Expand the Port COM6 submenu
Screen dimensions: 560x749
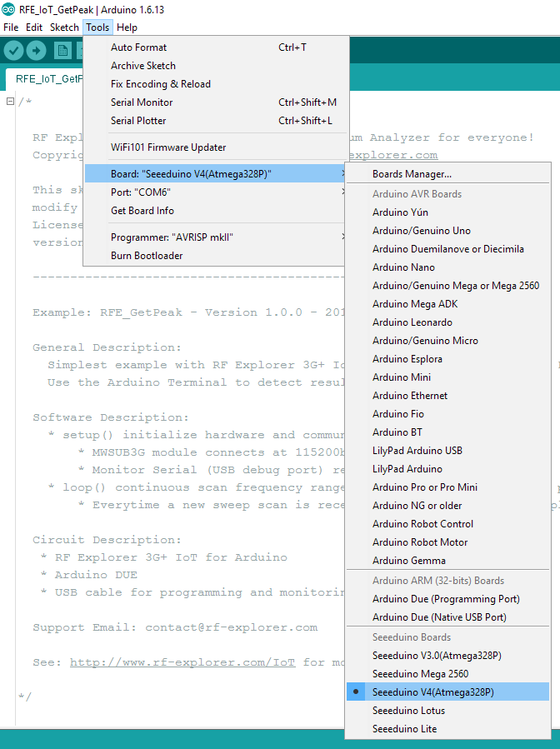[214, 192]
